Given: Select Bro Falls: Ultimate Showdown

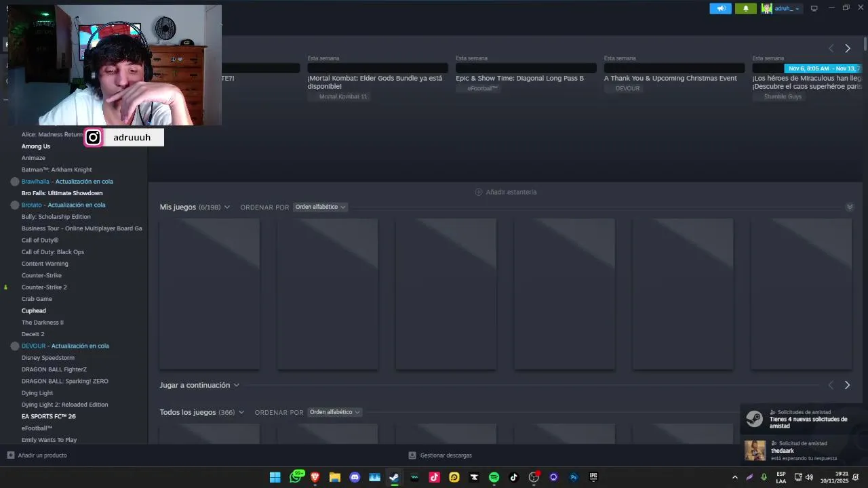Looking at the screenshot, I should [x=62, y=193].
